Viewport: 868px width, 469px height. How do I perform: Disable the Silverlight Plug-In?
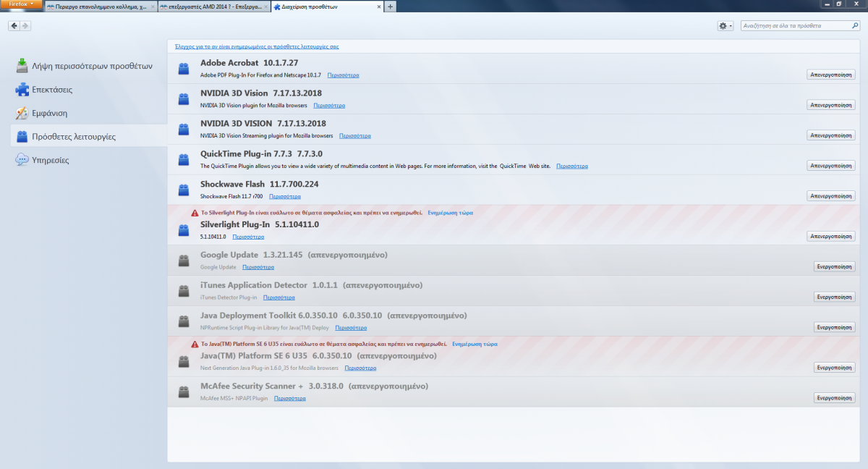click(831, 236)
